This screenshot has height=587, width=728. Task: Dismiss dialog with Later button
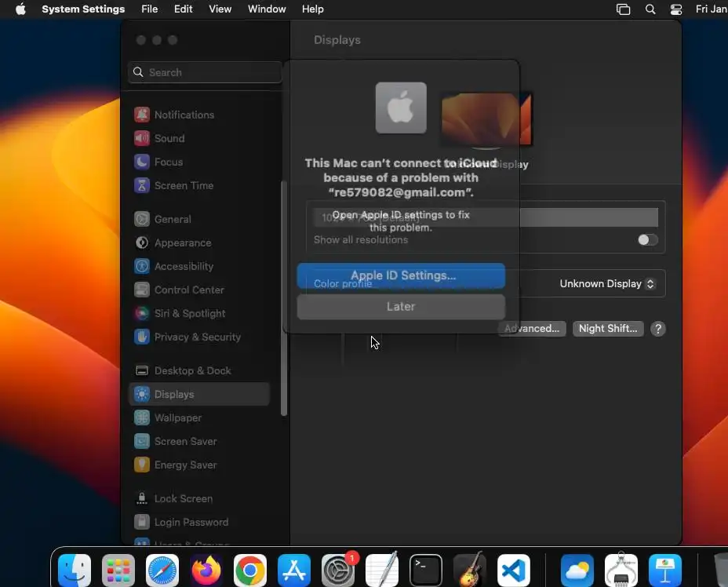[x=401, y=307]
